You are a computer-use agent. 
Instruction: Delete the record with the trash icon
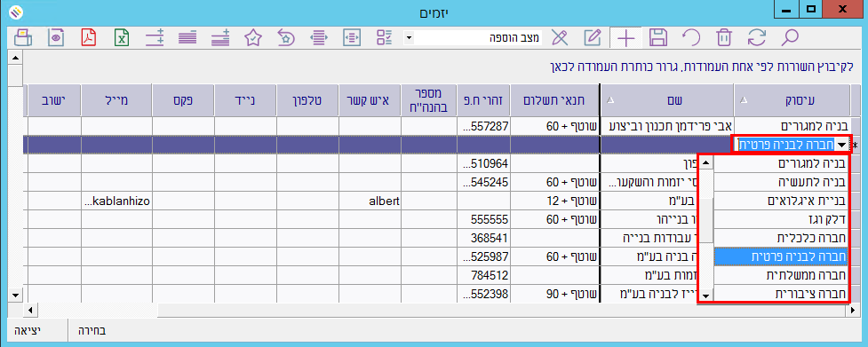pos(723,37)
